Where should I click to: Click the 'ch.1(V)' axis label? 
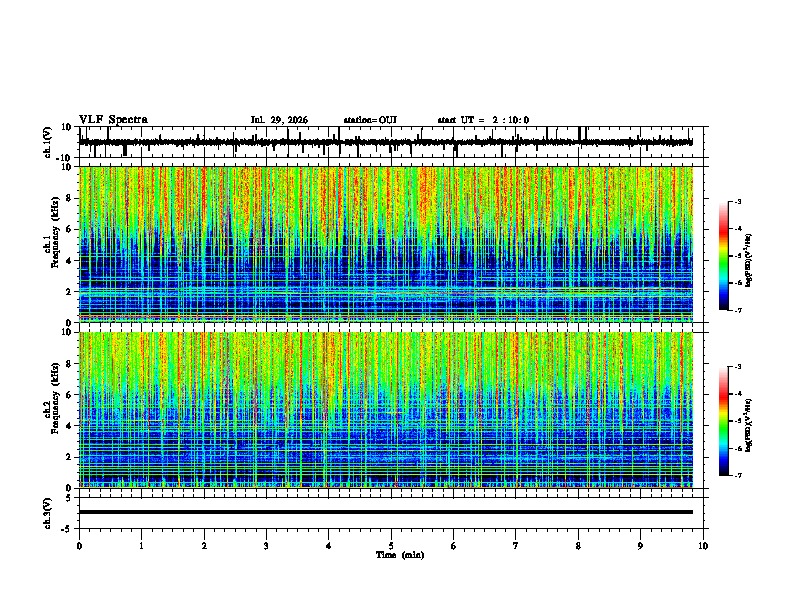[48, 142]
